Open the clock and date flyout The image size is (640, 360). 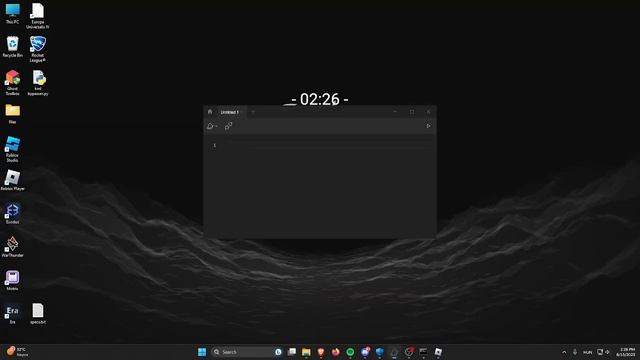(x=625, y=352)
